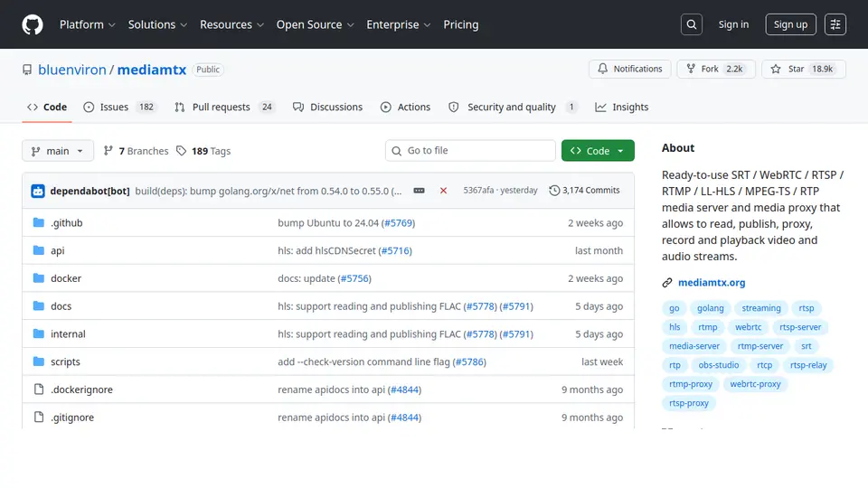Switch to the Actions tab
The height and width of the screenshot is (488, 868).
tap(405, 107)
